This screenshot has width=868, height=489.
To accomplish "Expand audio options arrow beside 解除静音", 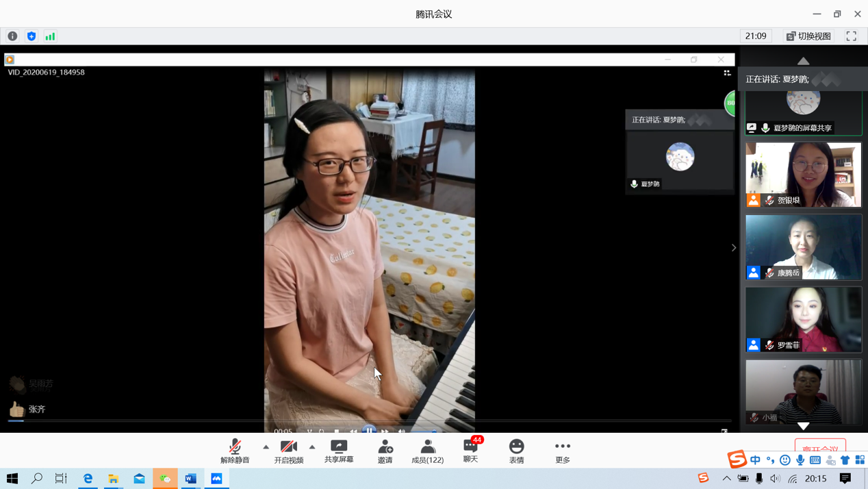I will point(266,447).
